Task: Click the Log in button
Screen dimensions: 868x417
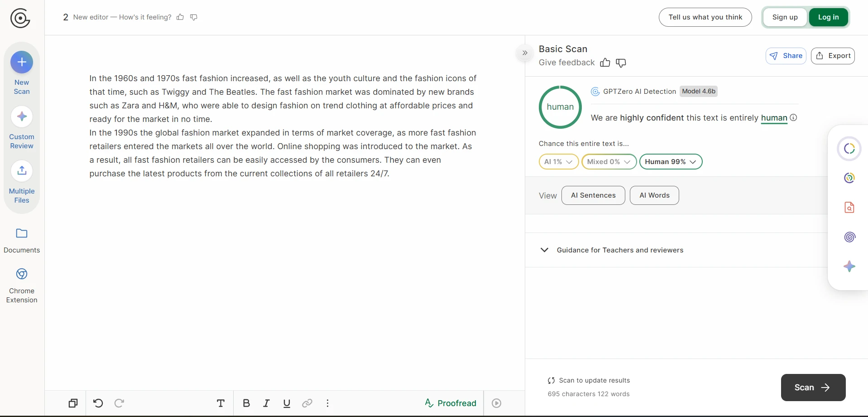Action: 828,17
